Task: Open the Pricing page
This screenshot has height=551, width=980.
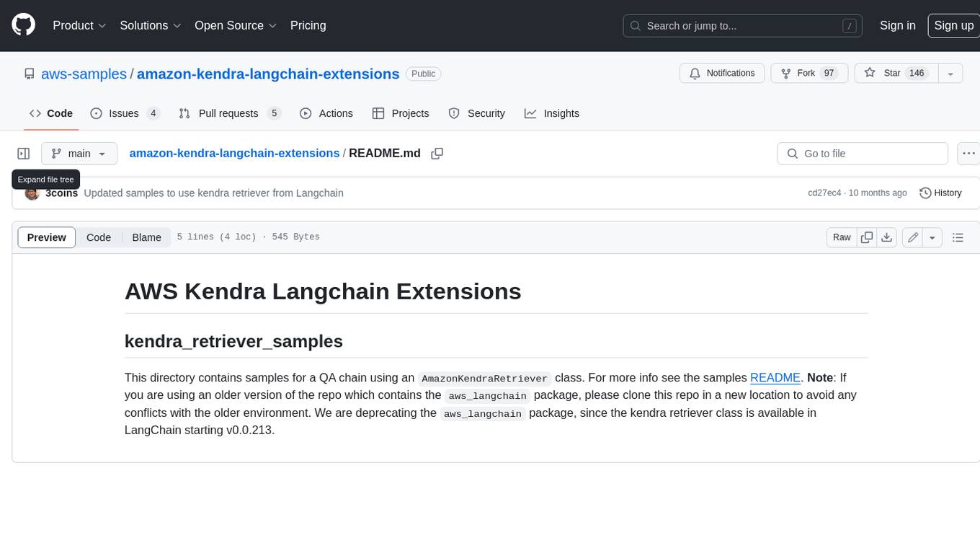Action: pos(308,25)
